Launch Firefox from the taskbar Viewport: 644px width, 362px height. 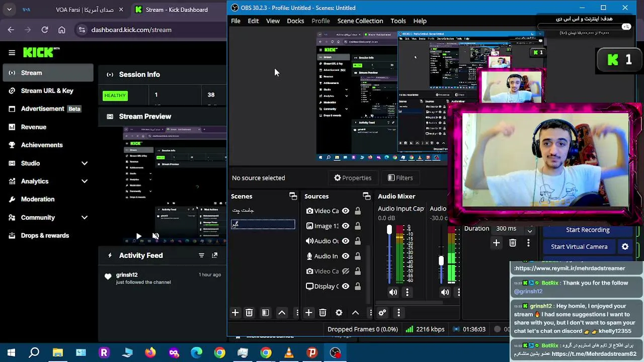coord(150,352)
